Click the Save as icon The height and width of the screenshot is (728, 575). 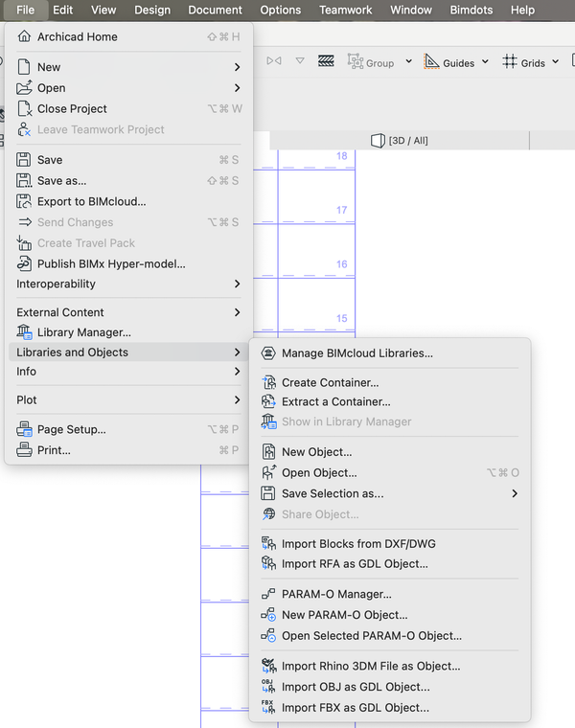click(x=24, y=180)
